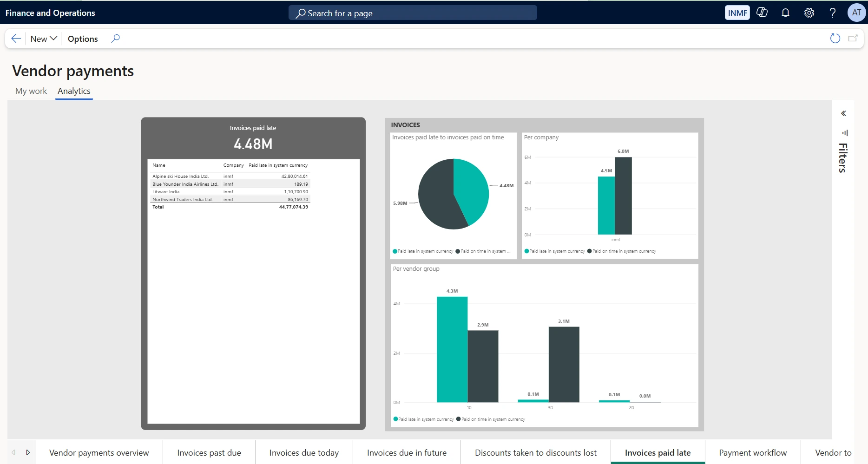Sort by Paid late in system currency header
This screenshot has width=868, height=464.
click(x=278, y=165)
